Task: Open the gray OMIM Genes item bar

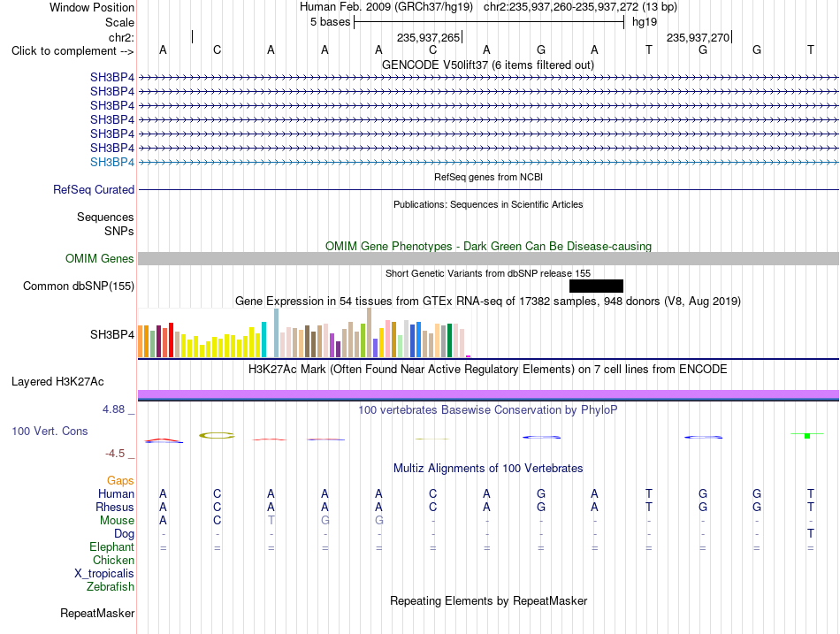Action: coord(489,258)
